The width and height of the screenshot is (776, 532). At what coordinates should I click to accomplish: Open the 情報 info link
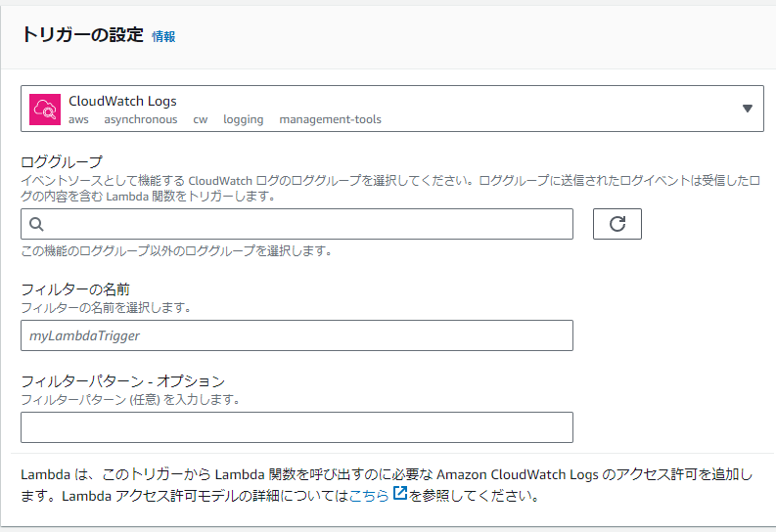[163, 36]
